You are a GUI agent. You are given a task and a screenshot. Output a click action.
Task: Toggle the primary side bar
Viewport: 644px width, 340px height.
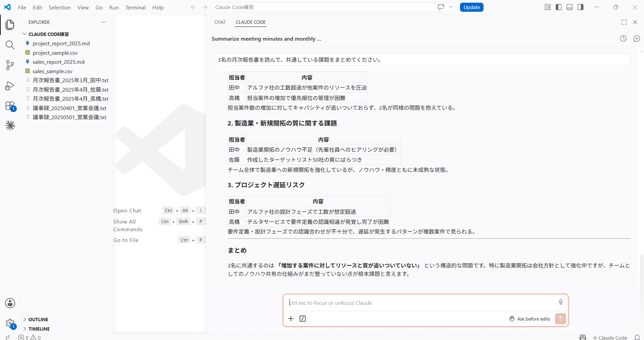[x=559, y=7]
